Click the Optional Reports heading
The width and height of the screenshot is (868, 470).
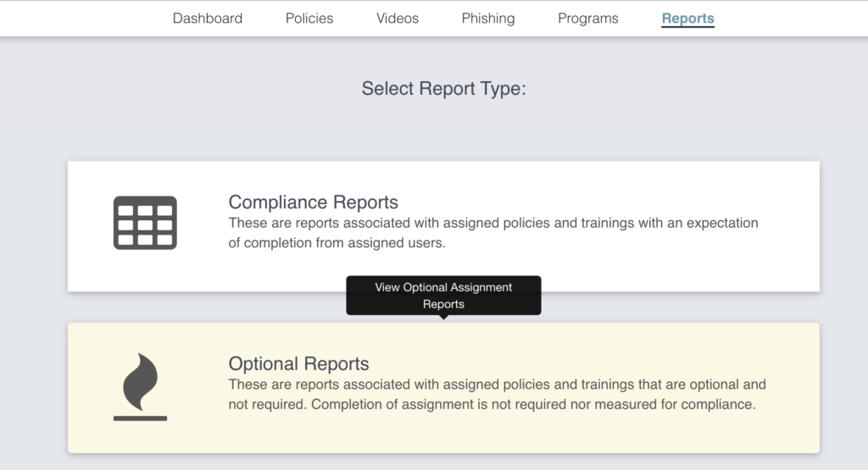(299, 363)
